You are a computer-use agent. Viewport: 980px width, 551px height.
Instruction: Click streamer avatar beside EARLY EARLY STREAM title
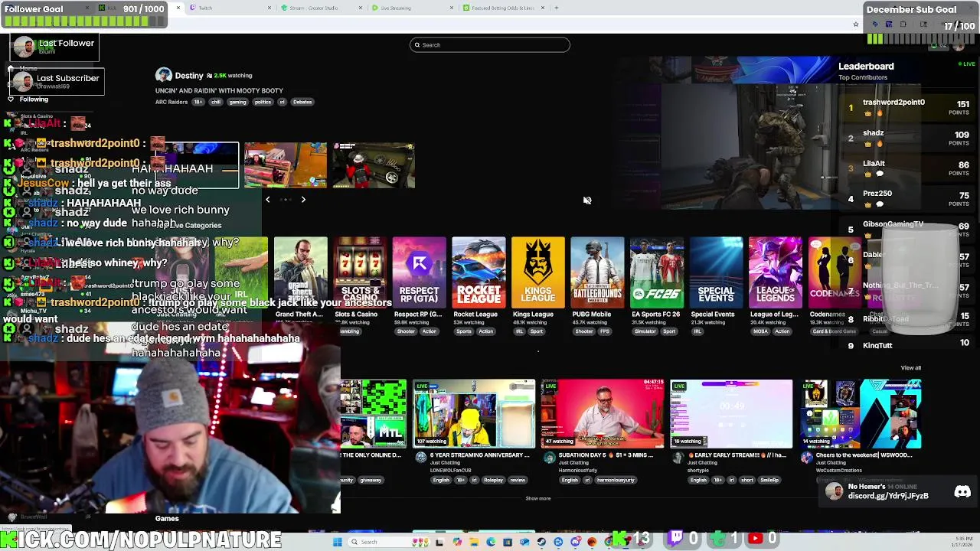point(678,458)
